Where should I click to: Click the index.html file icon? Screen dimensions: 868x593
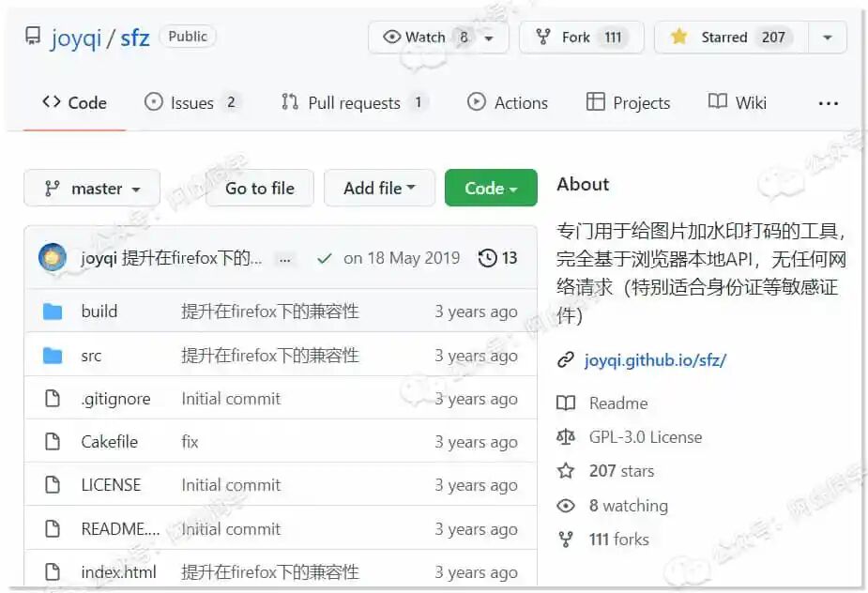tap(53, 571)
